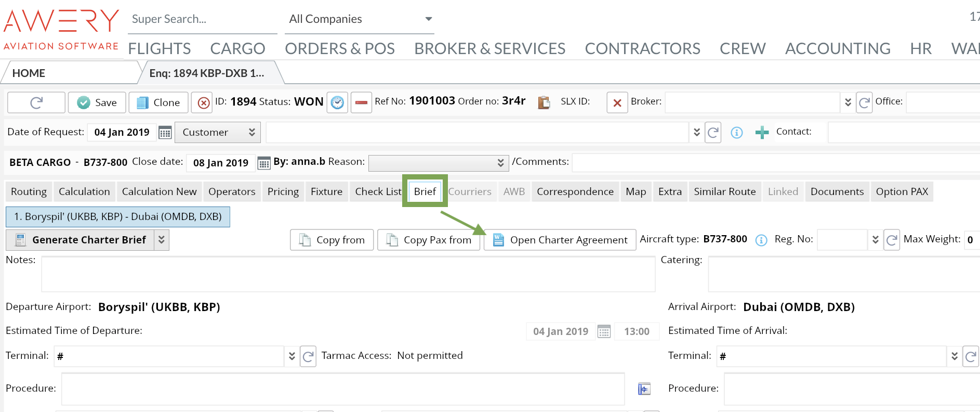This screenshot has width=980, height=412.
Task: Open the Date of Request calendar picker
Action: (x=165, y=133)
